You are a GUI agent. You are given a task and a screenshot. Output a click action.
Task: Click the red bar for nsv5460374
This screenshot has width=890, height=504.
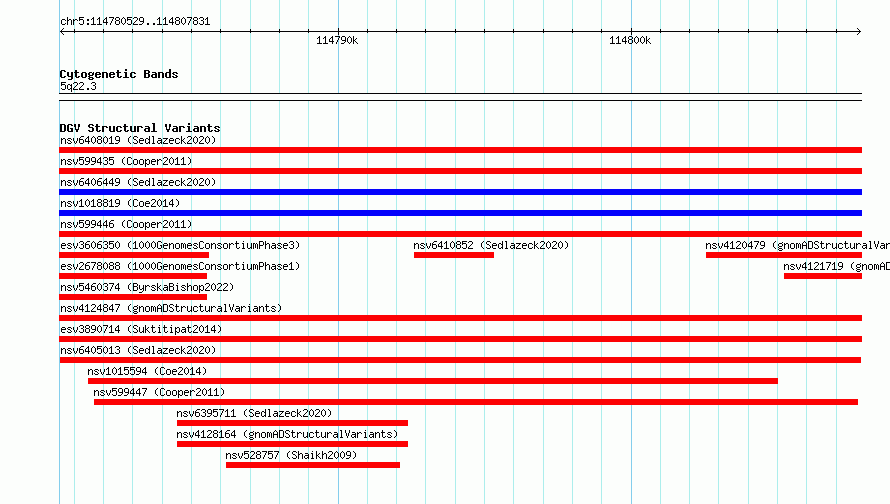coord(133,297)
